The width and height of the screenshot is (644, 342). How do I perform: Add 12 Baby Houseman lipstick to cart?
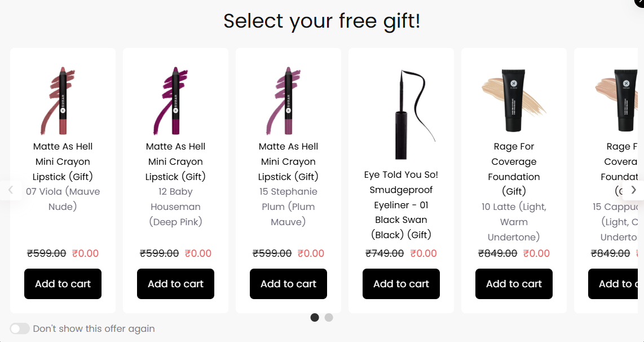(x=175, y=284)
